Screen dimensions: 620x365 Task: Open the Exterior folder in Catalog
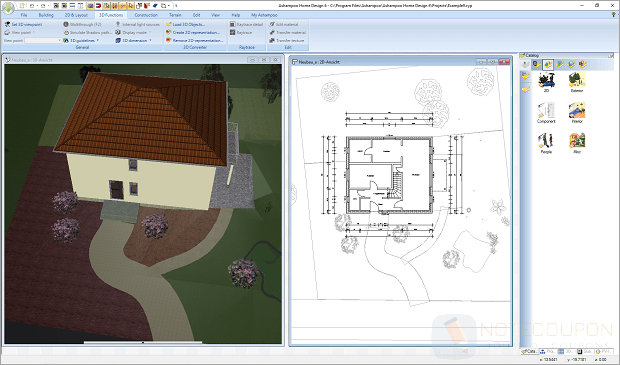577,82
